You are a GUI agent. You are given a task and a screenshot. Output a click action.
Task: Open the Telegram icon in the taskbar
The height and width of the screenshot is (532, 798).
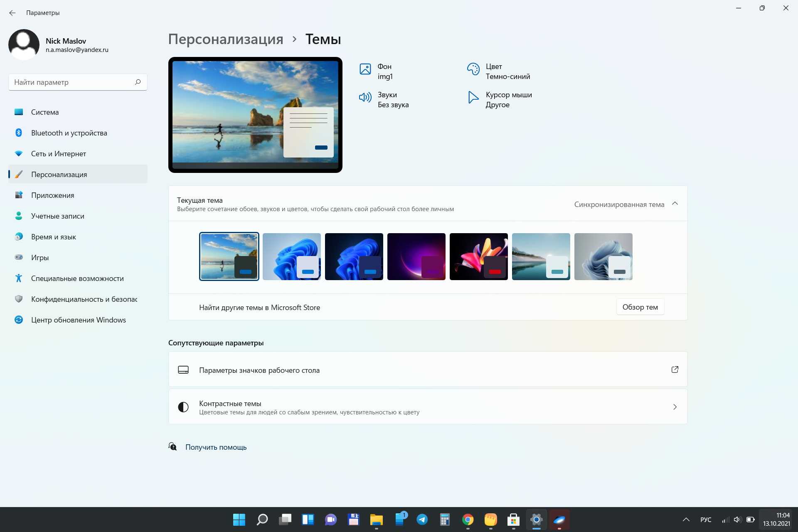422,520
